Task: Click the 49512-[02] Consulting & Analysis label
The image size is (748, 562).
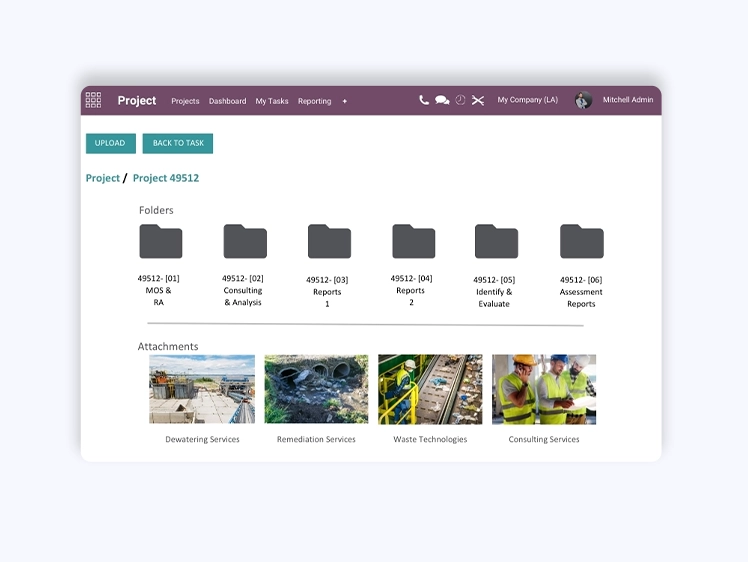Action: (243, 290)
